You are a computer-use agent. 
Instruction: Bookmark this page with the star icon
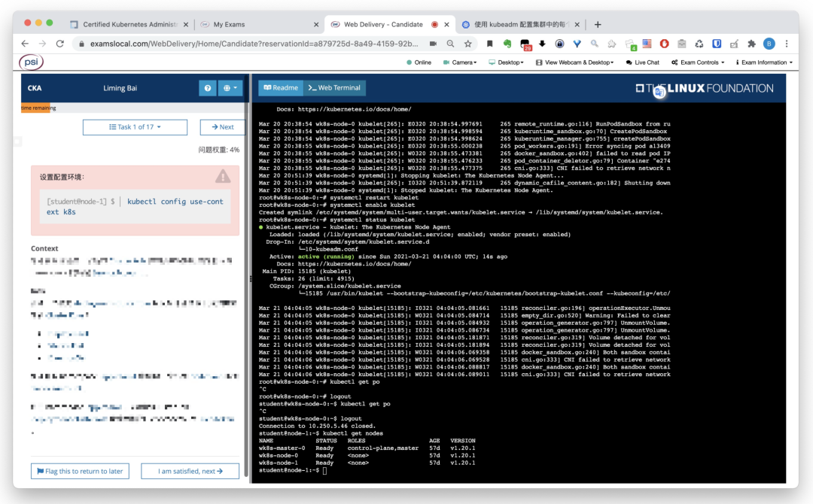(x=467, y=44)
